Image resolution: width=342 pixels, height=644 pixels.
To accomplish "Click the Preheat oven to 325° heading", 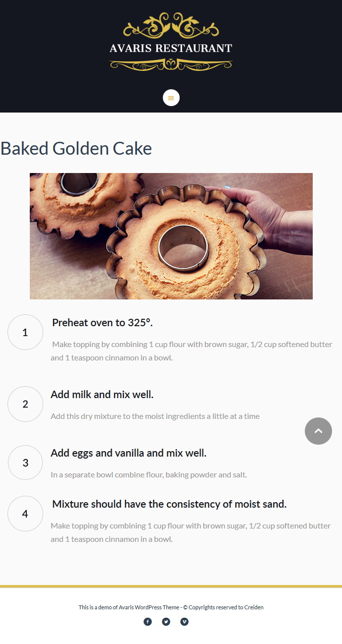I will (x=102, y=323).
